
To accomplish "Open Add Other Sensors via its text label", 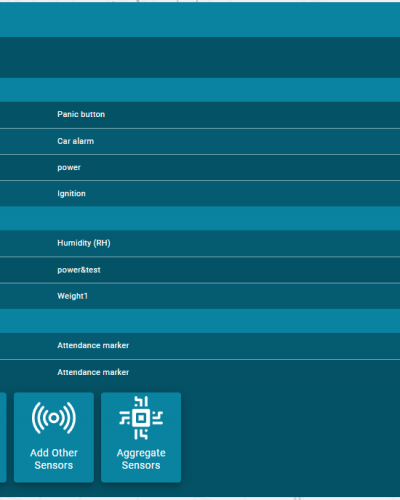I will click(54, 459).
